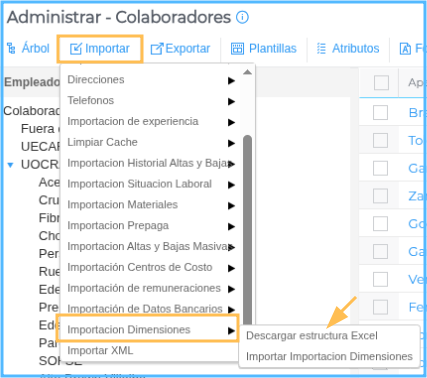This screenshot has width=427, height=378.
Task: Expand the Direcciones submenu arrow
Action: click(231, 81)
